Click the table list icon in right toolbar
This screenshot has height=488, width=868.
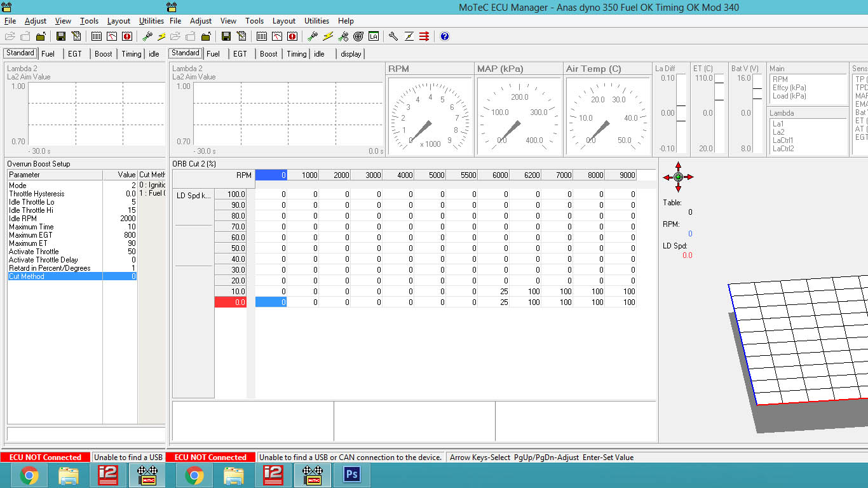point(262,36)
